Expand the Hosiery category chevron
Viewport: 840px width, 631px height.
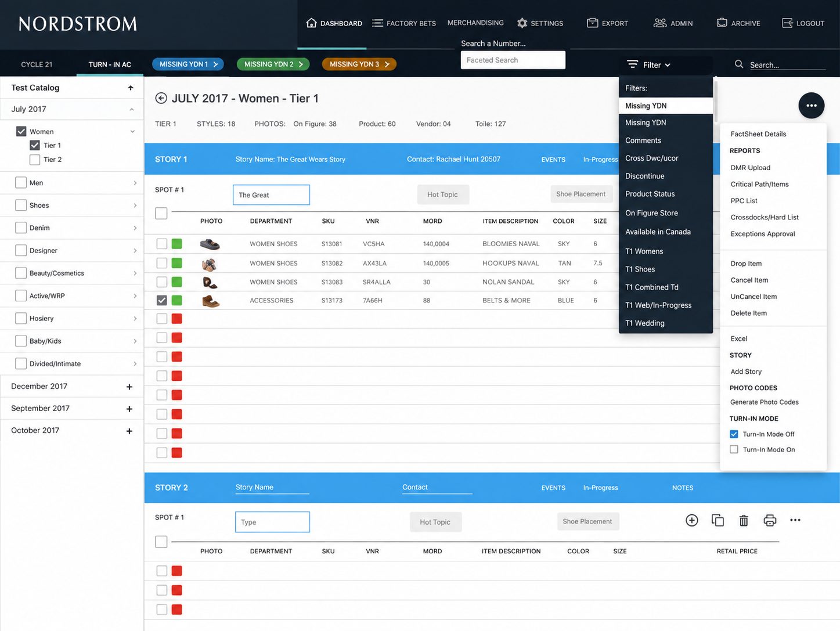(135, 318)
